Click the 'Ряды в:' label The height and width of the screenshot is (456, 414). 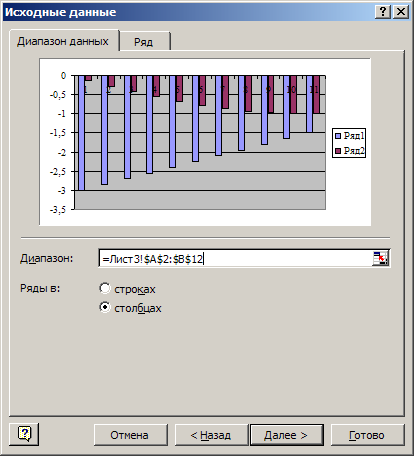coord(40,288)
